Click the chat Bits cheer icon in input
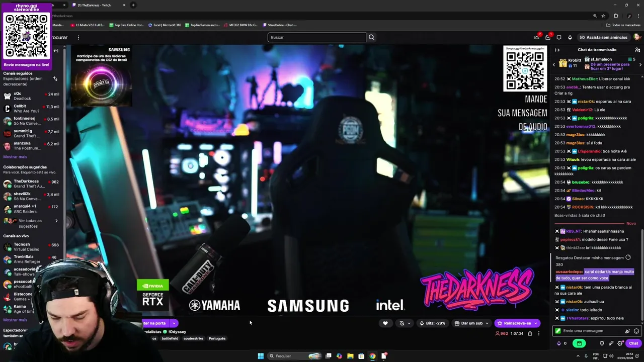644x362 pixels. [x=627, y=331]
